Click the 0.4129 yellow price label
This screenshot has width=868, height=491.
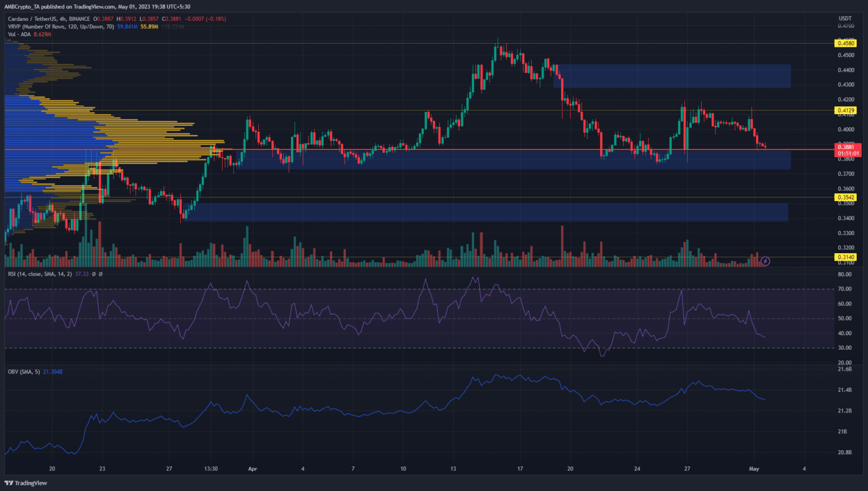(x=845, y=111)
